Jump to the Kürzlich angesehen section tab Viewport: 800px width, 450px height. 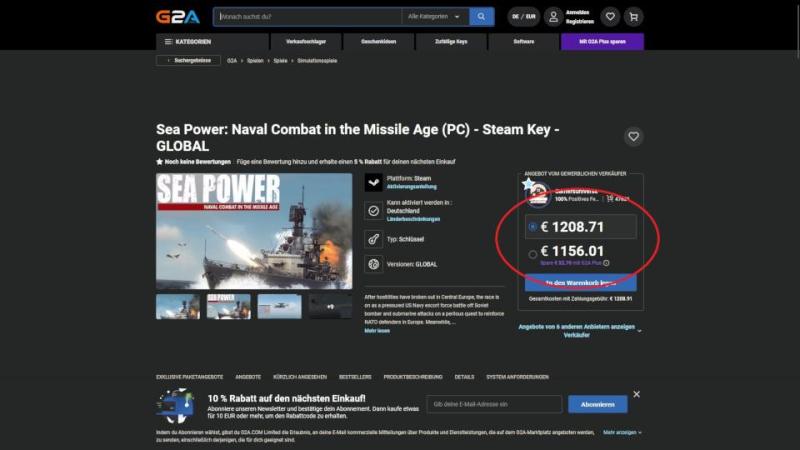point(299,377)
